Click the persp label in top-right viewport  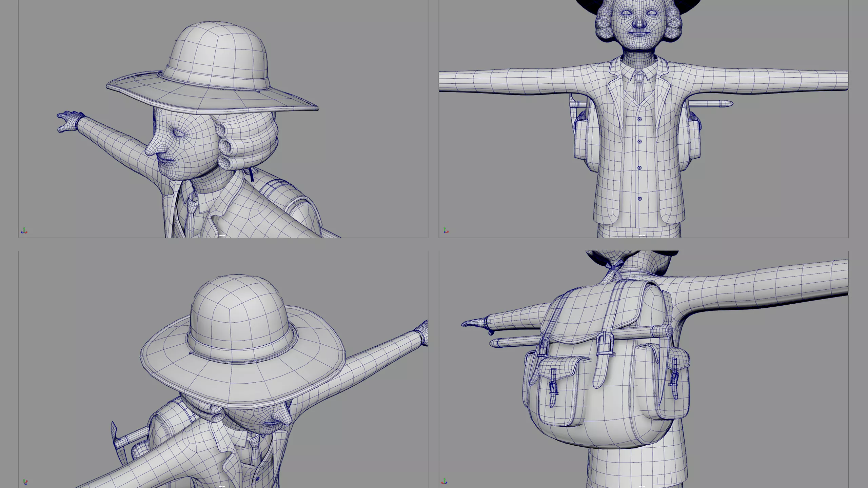[x=642, y=235]
